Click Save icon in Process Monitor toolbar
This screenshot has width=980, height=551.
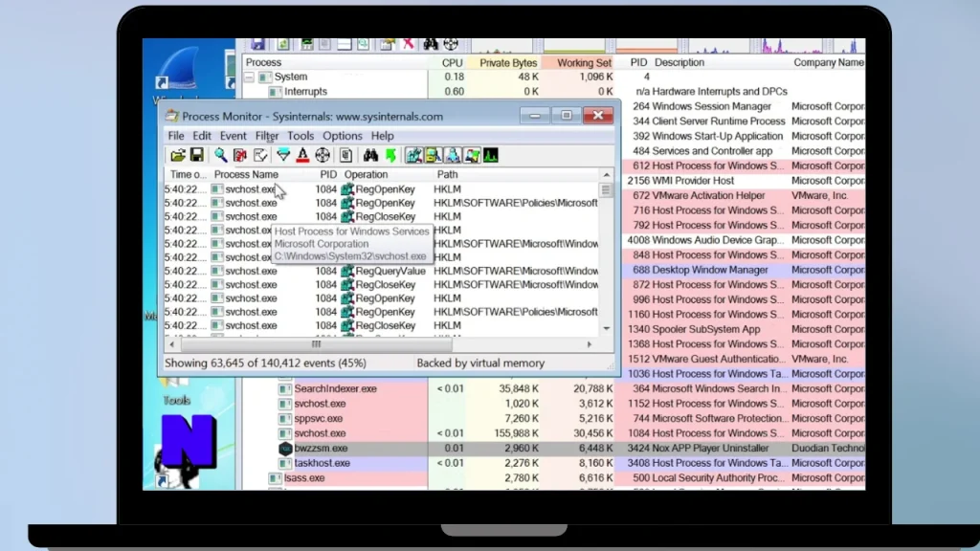[197, 156]
